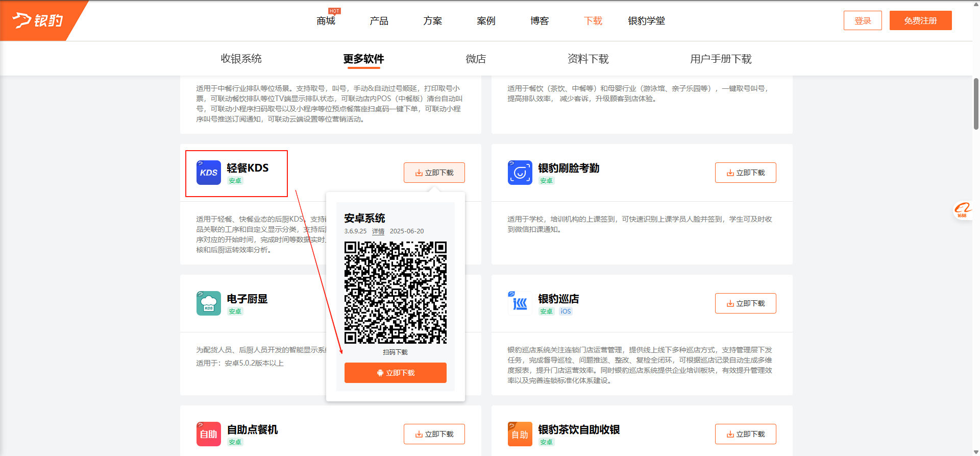Click the 银豹巡店 title
Screen dimensions: 980x456
(558, 299)
